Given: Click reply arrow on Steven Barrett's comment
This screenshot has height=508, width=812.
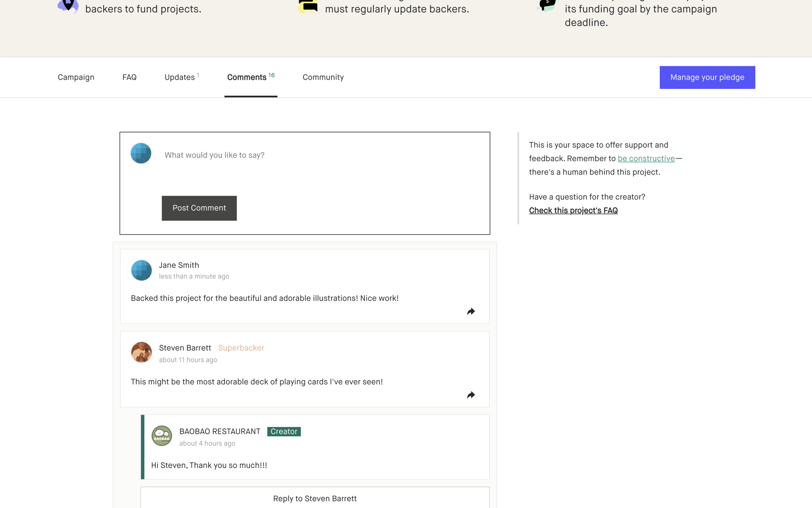Looking at the screenshot, I should pos(471,395).
